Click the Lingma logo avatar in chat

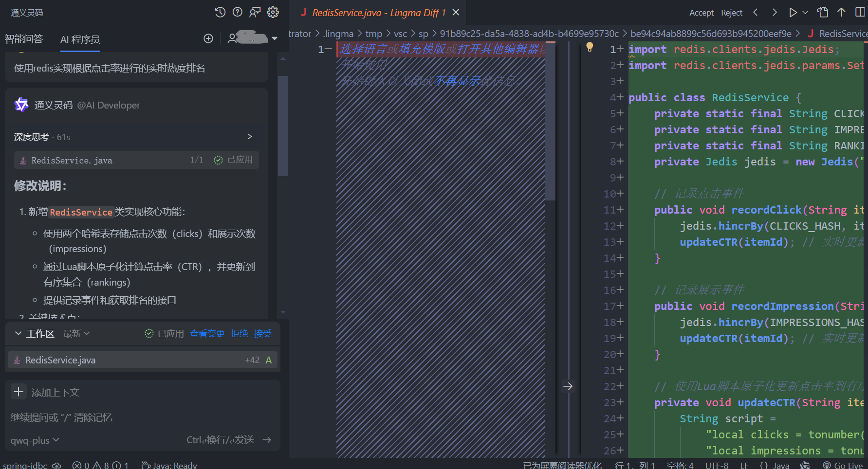coord(21,105)
